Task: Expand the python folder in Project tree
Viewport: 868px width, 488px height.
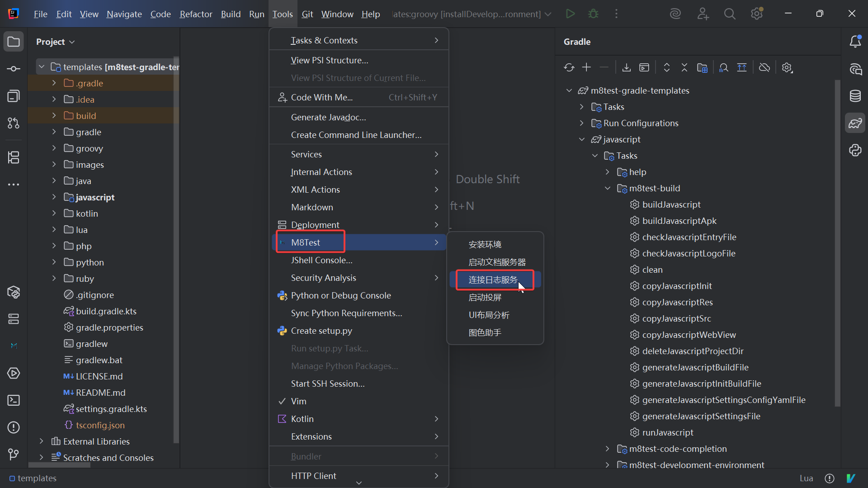Action: point(54,262)
